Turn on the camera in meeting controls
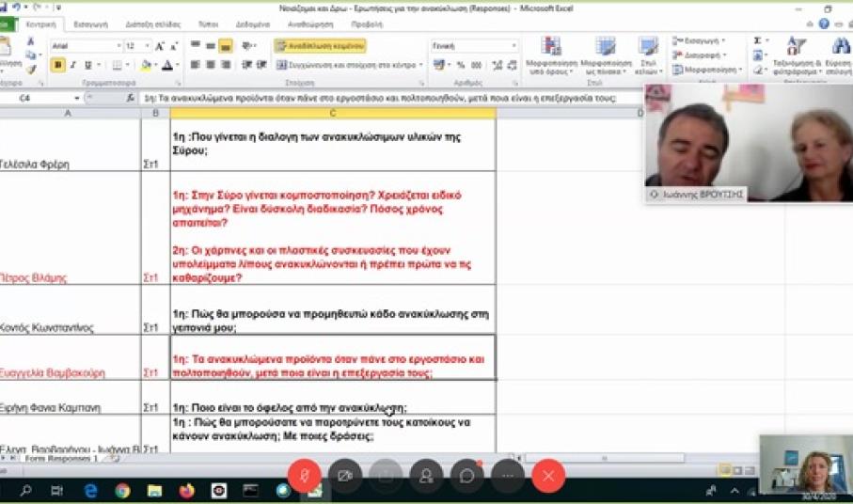Image resolution: width=853 pixels, height=504 pixels. pos(345,476)
